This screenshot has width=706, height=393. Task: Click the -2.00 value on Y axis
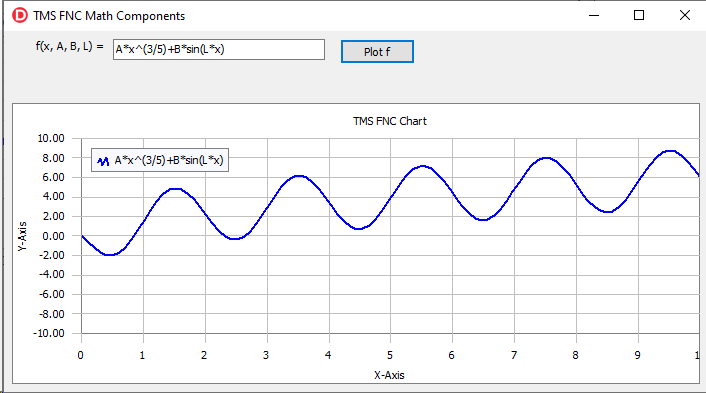pos(51,255)
